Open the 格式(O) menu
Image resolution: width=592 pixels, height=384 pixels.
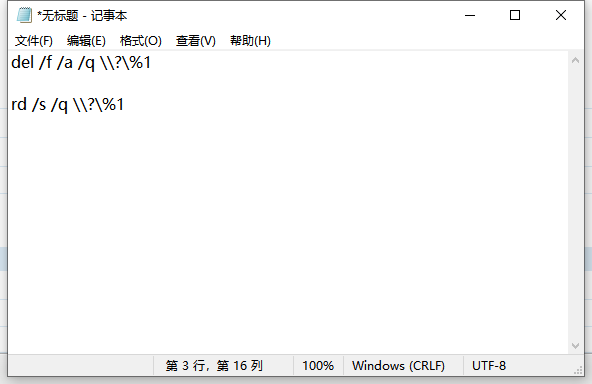point(140,41)
